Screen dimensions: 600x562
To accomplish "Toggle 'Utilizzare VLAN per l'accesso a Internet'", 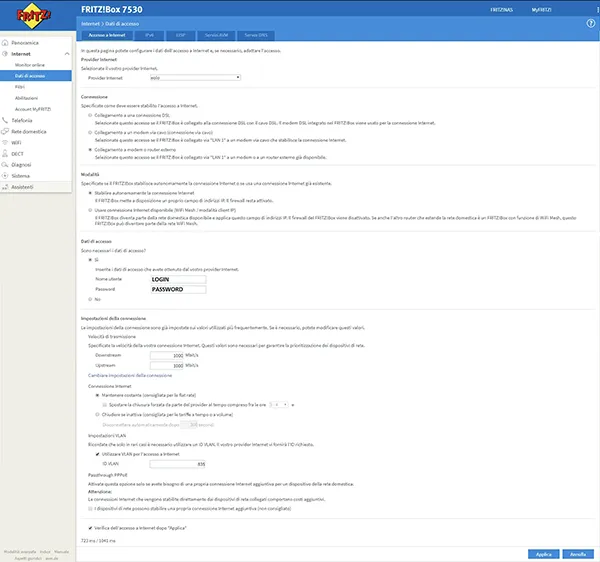I will [98, 454].
